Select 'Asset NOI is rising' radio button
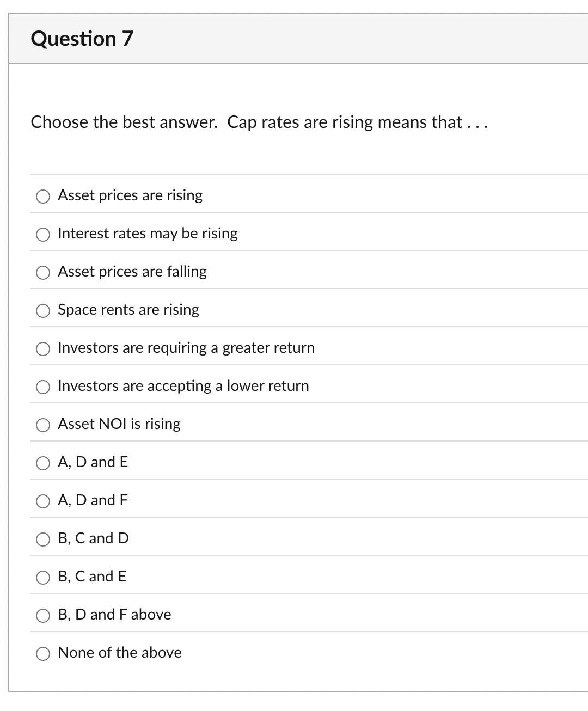 tap(44, 425)
